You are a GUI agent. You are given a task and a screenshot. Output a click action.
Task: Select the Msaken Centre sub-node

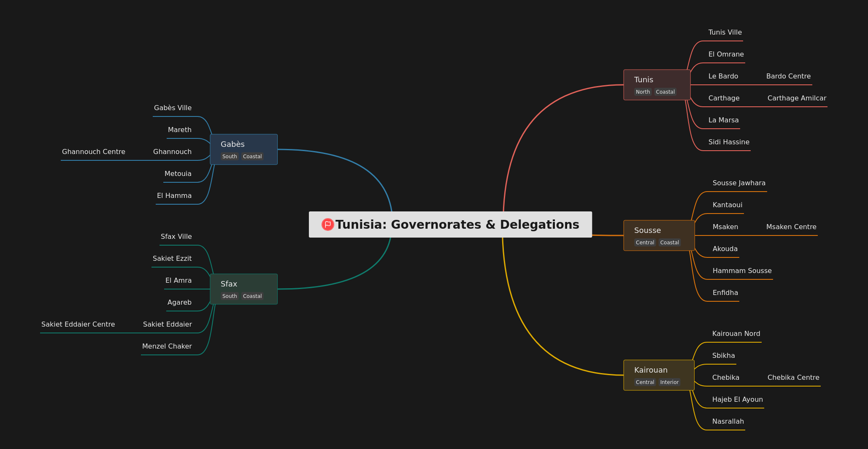[x=791, y=227]
